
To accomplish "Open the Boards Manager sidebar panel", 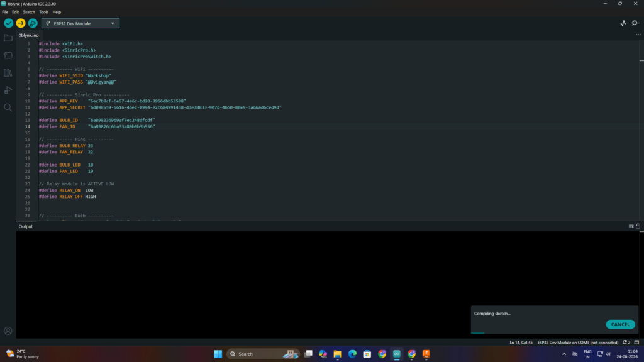I will (8, 55).
